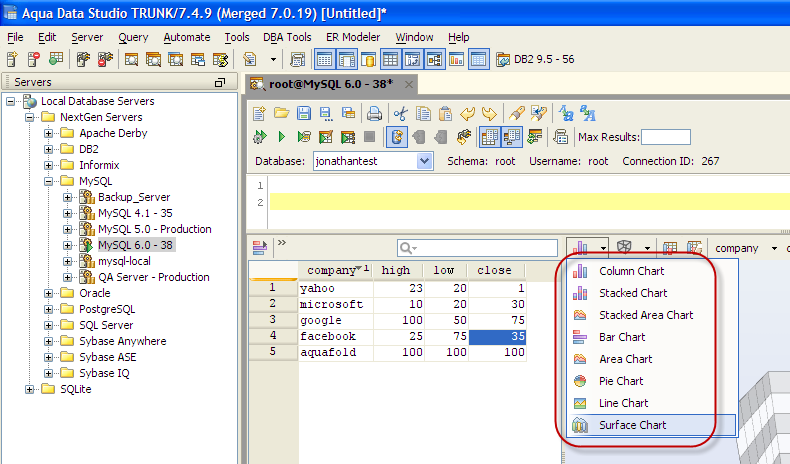Toggle the rightmost highlighted window icon before DB2
Screen dimensions: 790x464
tap(478, 59)
